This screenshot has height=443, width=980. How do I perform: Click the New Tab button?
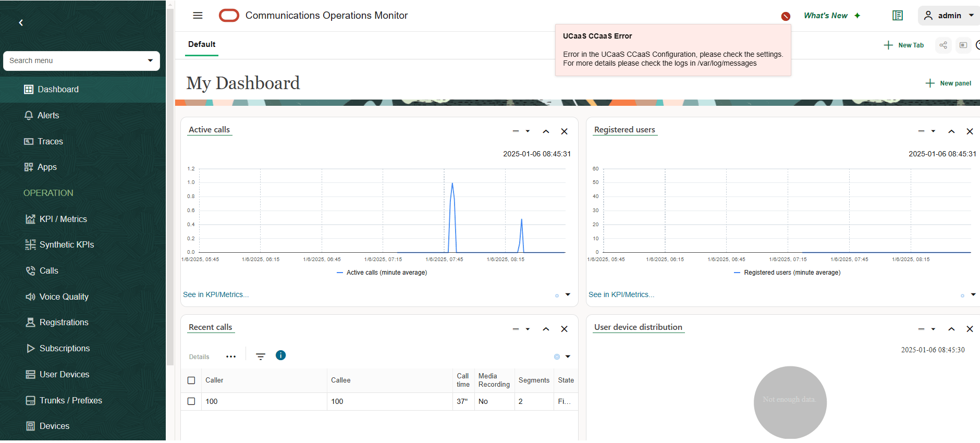(x=904, y=45)
